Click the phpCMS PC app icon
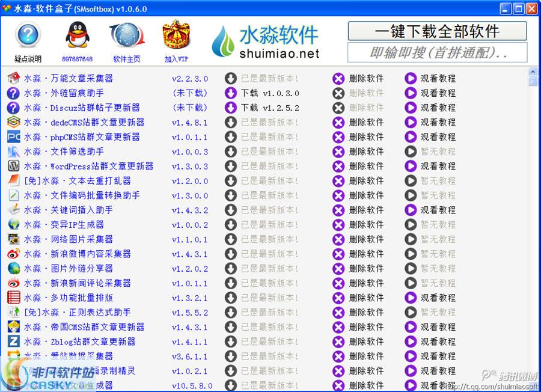 point(13,137)
